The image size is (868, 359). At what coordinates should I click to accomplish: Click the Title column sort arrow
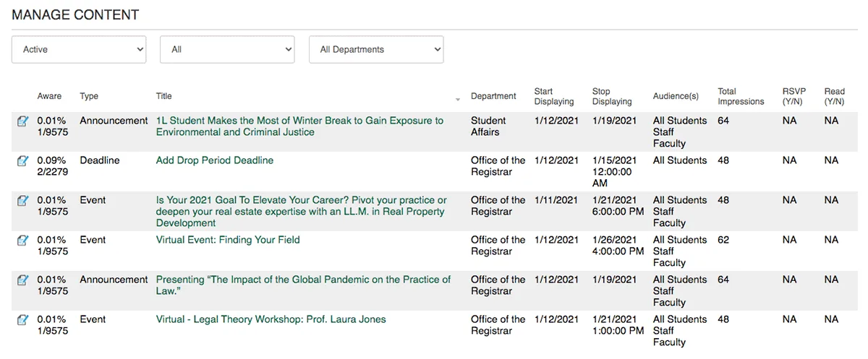click(458, 98)
